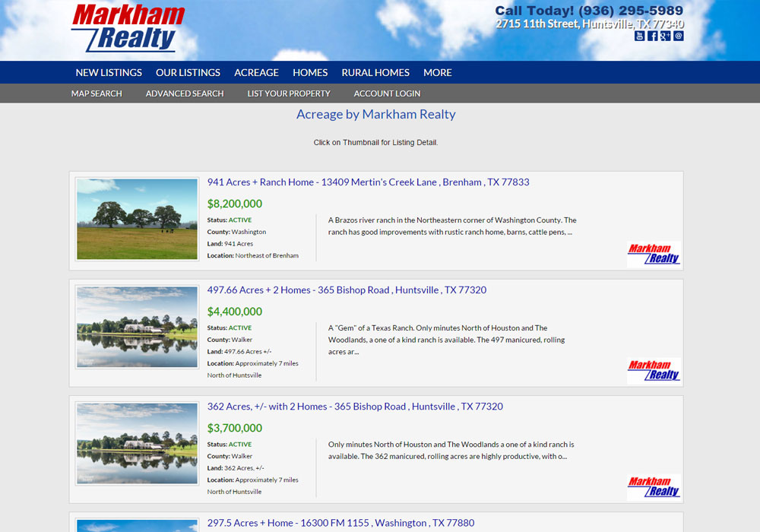The height and width of the screenshot is (532, 760).
Task: Click thumbnail of 362 Acres Huntsville listing
Action: 137,443
